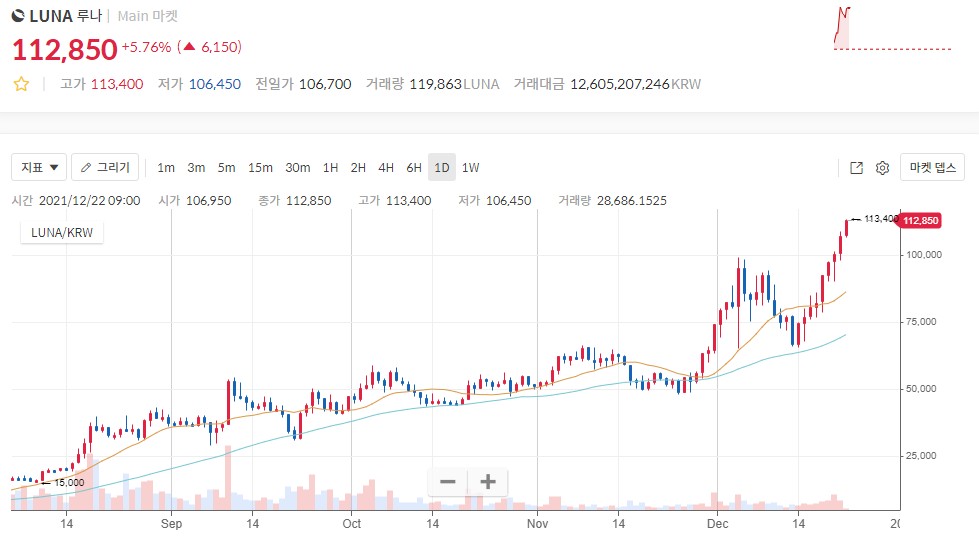
Task: Click the favorite star icon
Action: point(21,84)
